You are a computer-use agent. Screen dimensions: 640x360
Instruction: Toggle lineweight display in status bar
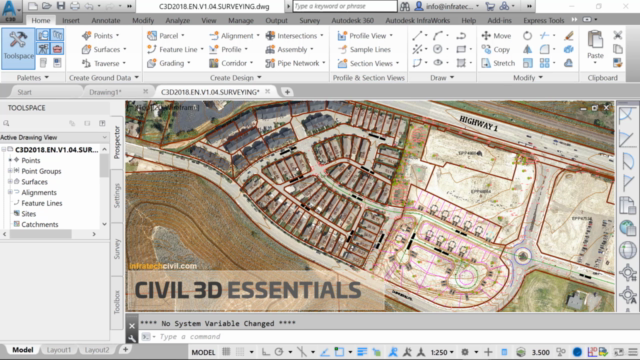click(x=362, y=352)
